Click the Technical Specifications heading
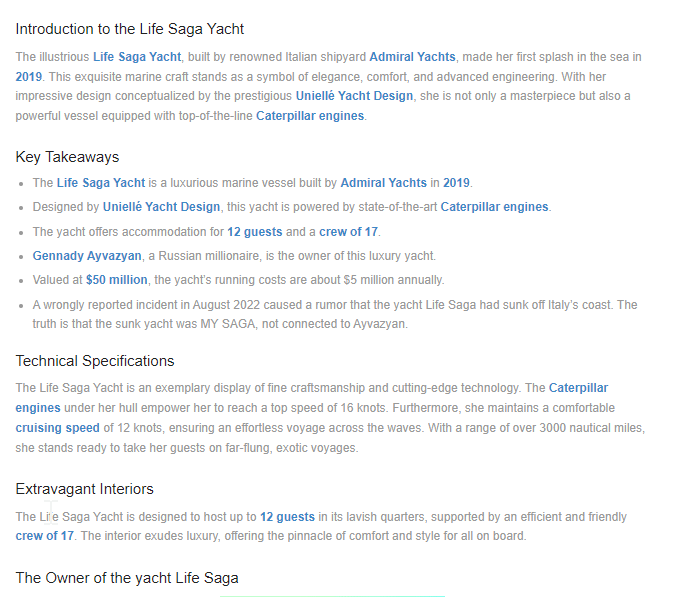The height and width of the screenshot is (597, 686). point(94,361)
